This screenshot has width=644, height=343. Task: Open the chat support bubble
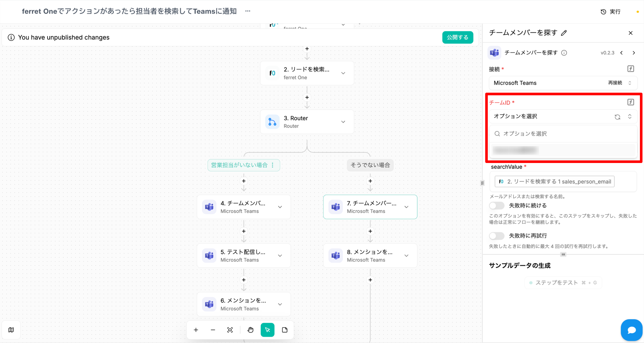coord(631,330)
